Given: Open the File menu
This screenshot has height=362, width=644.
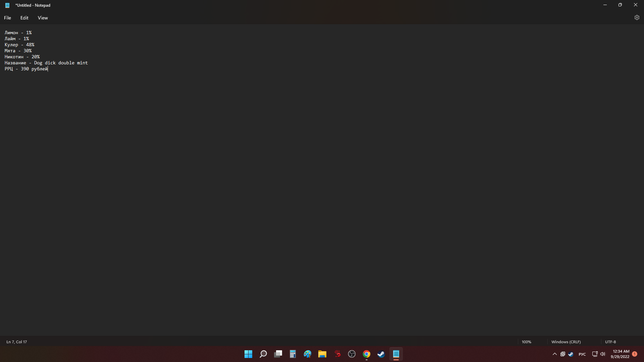Looking at the screenshot, I should tap(7, 18).
